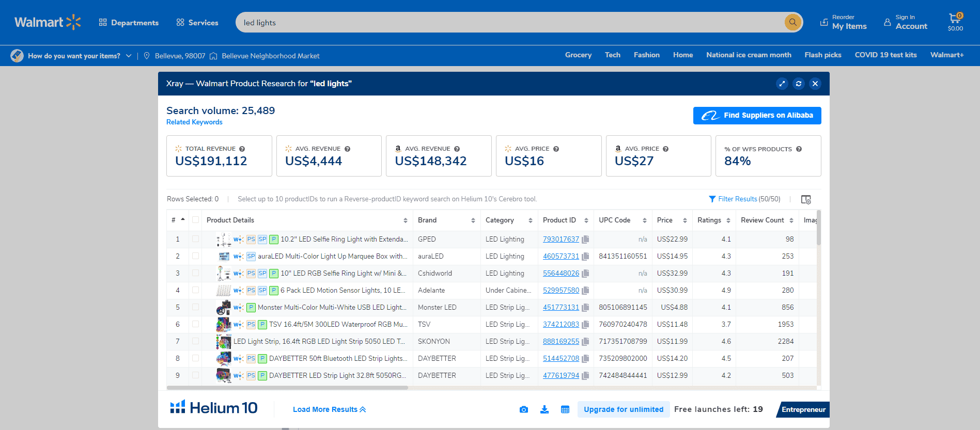Viewport: 980px width, 430px height.
Task: Expand the Xray panel to fullscreen
Action: click(782, 84)
